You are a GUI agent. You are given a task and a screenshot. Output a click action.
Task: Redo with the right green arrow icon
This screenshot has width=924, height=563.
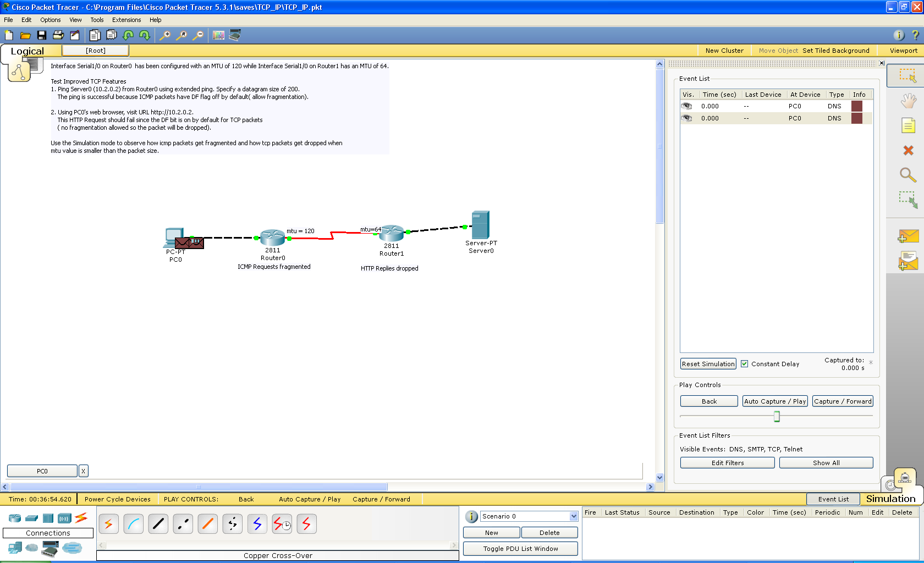point(145,35)
